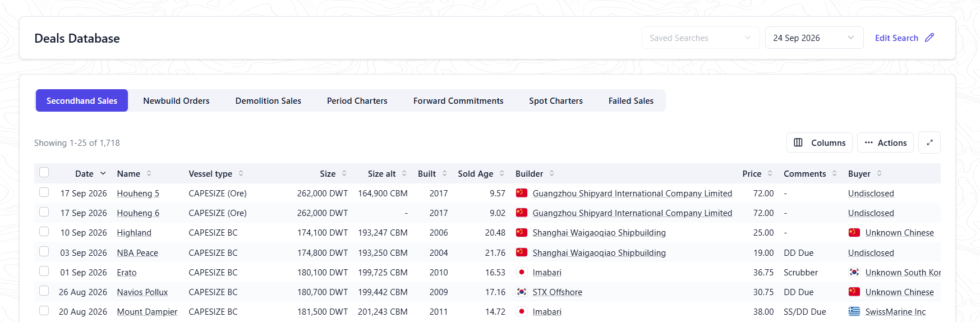Sort by Comments column arrows
The image size is (980, 322).
pos(835,173)
